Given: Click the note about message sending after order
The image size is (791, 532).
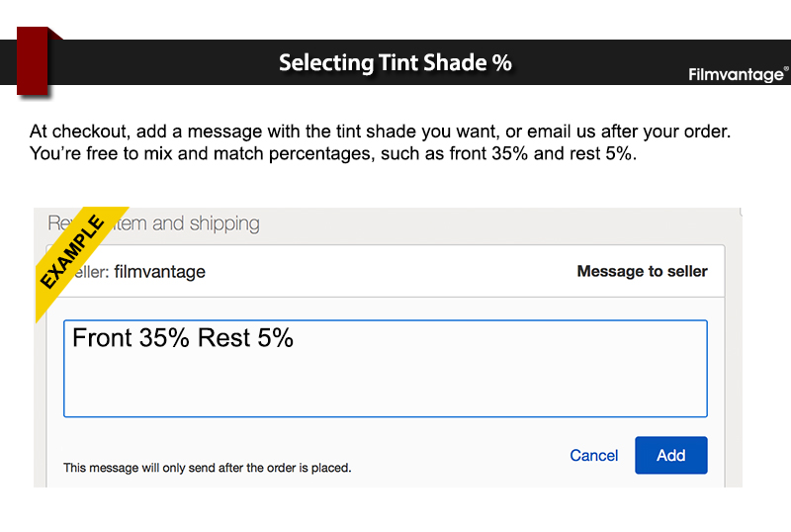Looking at the screenshot, I should click(x=207, y=467).
